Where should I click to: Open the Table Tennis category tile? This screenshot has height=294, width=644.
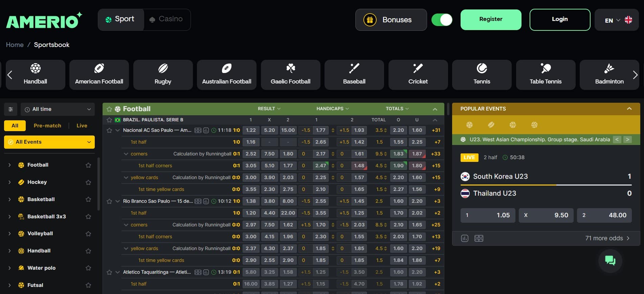coord(546,75)
